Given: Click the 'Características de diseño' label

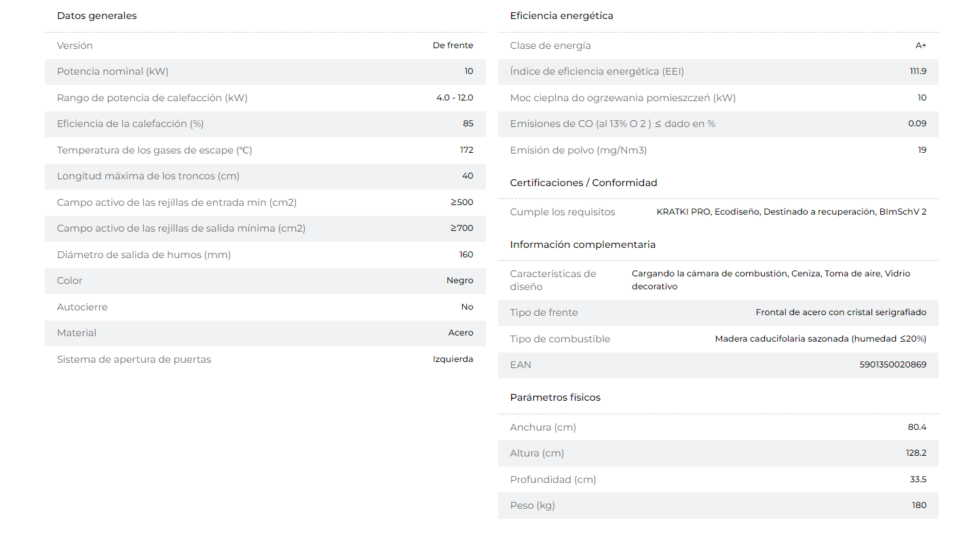Looking at the screenshot, I should pyautogui.click(x=553, y=280).
